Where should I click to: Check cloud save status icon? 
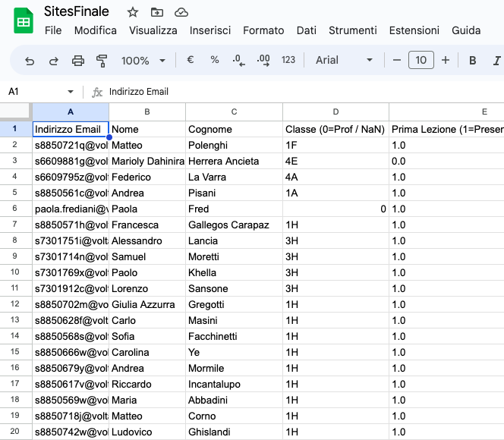[x=181, y=13]
